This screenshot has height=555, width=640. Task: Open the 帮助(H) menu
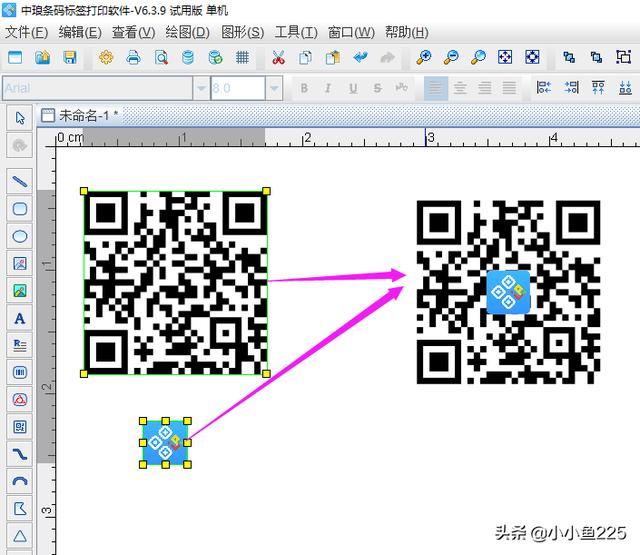point(405,32)
